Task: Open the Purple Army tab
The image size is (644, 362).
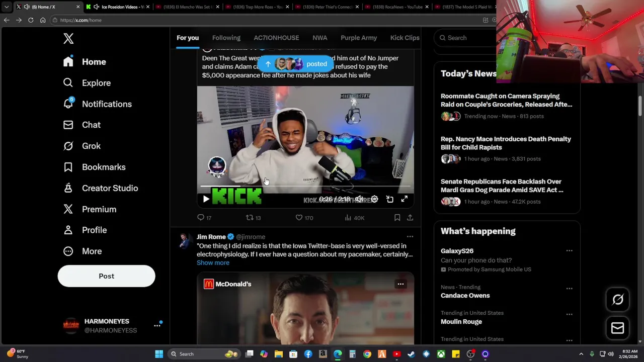Action: pos(359,38)
